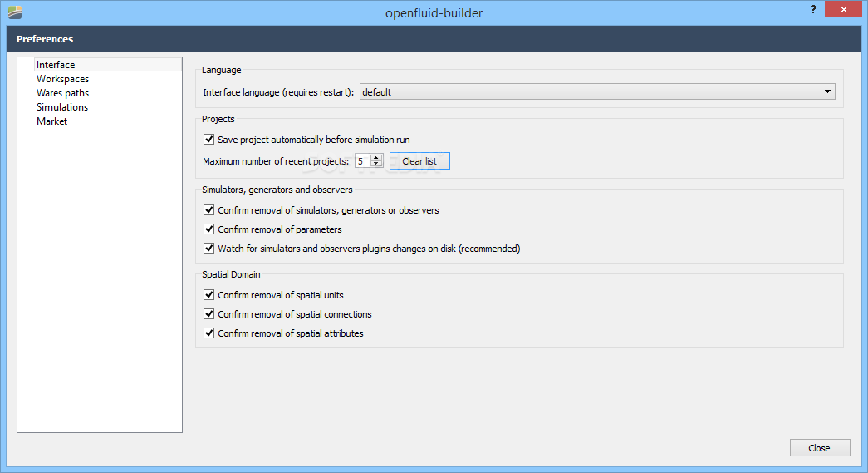This screenshot has height=473, width=868.
Task: Click the 'Simulators, generators and observers' heading
Action: [277, 190]
